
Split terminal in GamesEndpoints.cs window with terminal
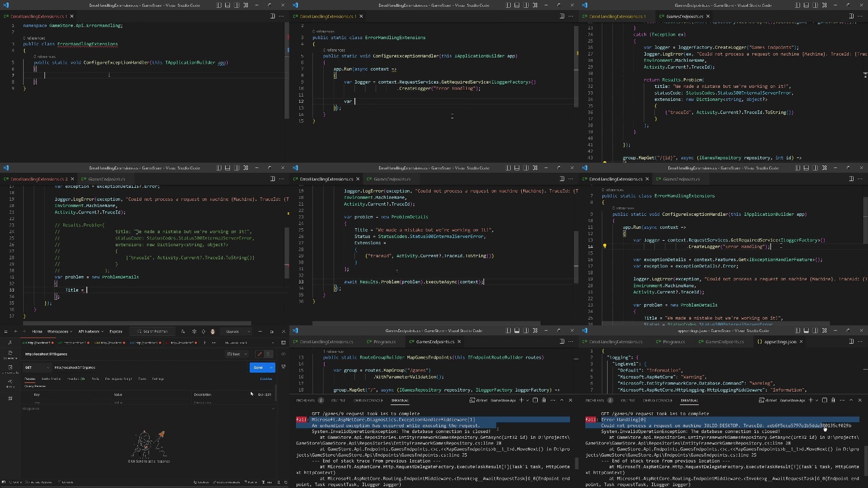[535, 400]
